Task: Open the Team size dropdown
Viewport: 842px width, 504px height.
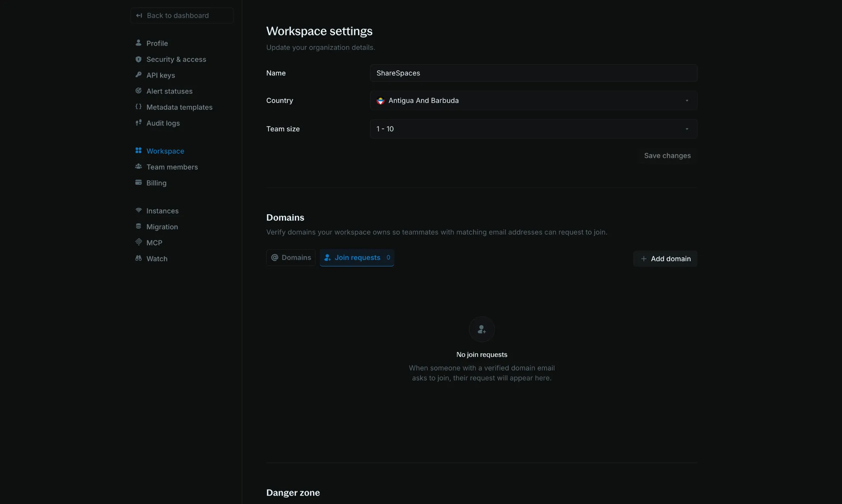Action: coord(534,129)
